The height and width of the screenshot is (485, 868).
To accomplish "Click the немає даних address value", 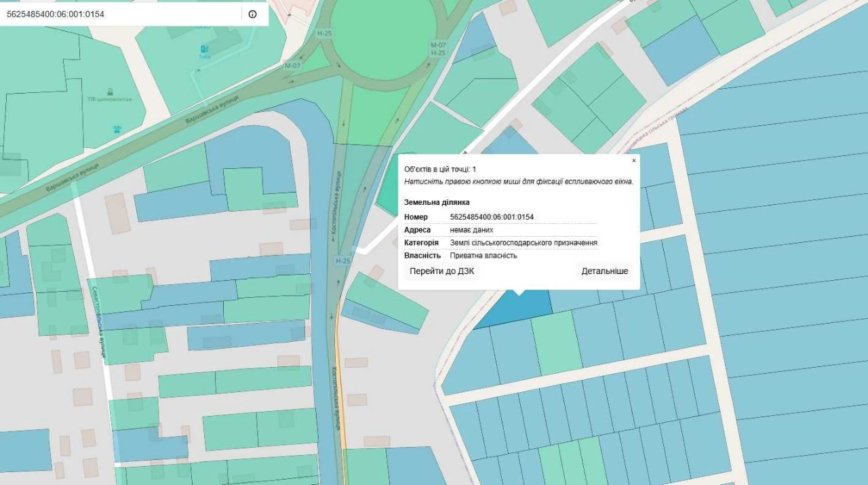I will pyautogui.click(x=471, y=230).
